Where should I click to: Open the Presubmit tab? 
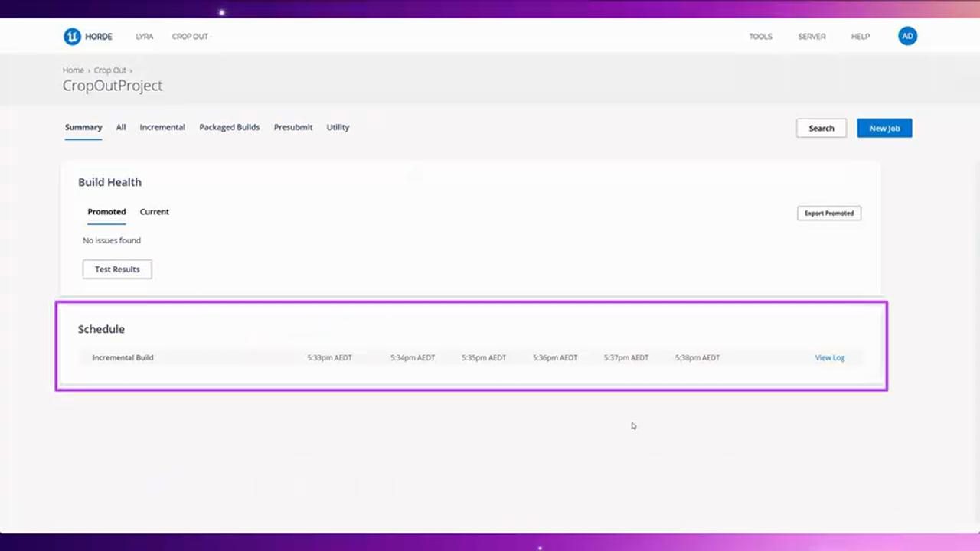click(x=293, y=127)
